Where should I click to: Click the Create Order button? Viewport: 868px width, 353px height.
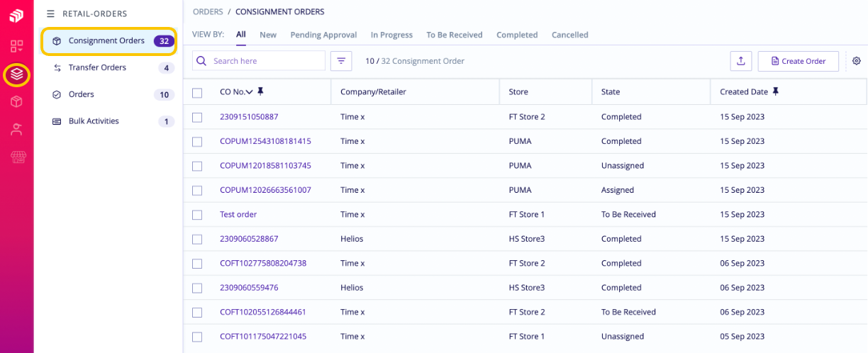coord(798,61)
